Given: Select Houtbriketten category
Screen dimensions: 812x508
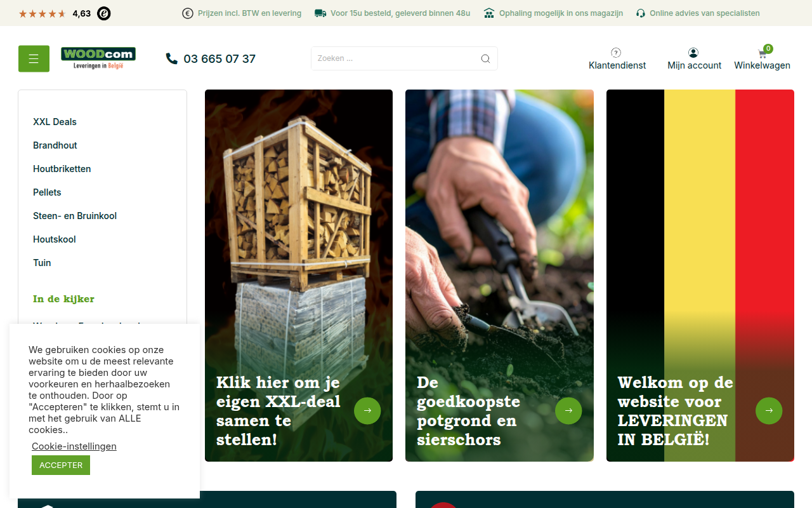Looking at the screenshot, I should point(62,169).
